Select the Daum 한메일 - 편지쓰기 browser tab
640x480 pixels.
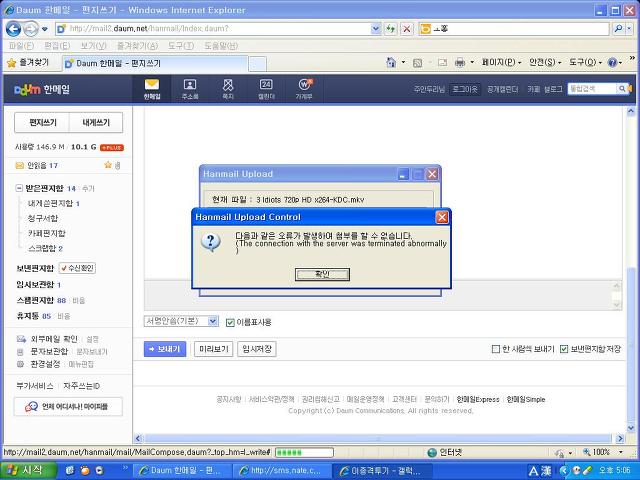tap(155, 64)
